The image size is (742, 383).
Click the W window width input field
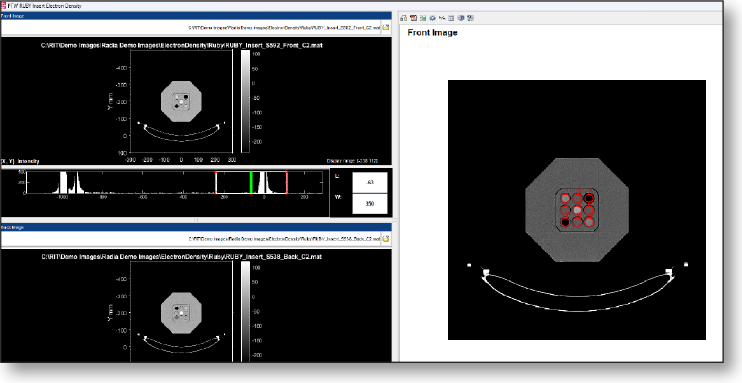pyautogui.click(x=370, y=204)
